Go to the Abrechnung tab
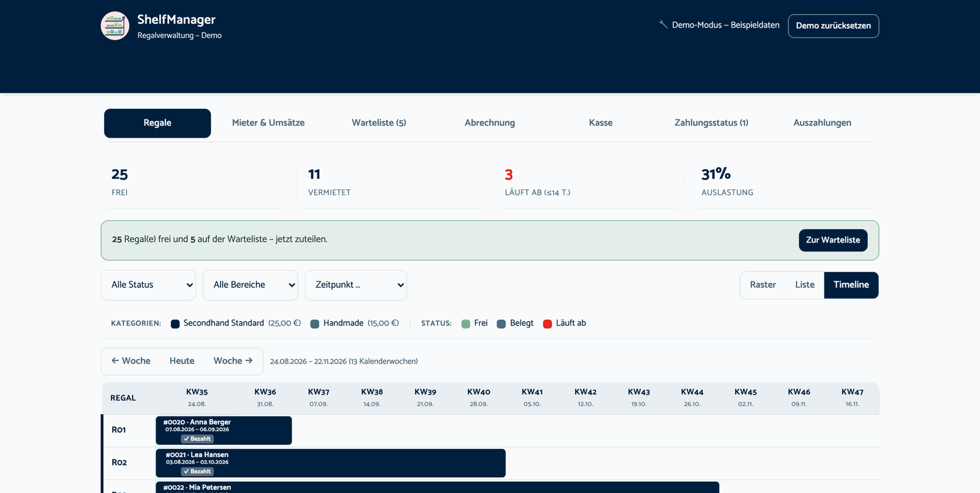 490,123
